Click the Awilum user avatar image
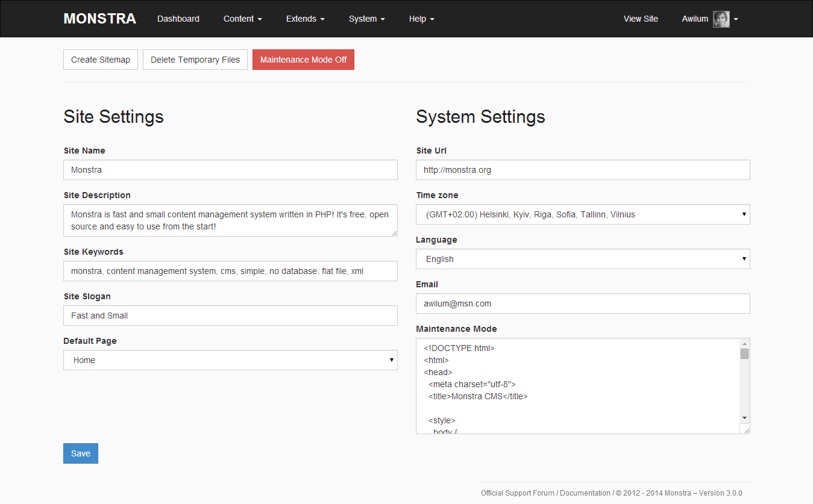Viewport: 813px width, 504px height. (x=721, y=19)
